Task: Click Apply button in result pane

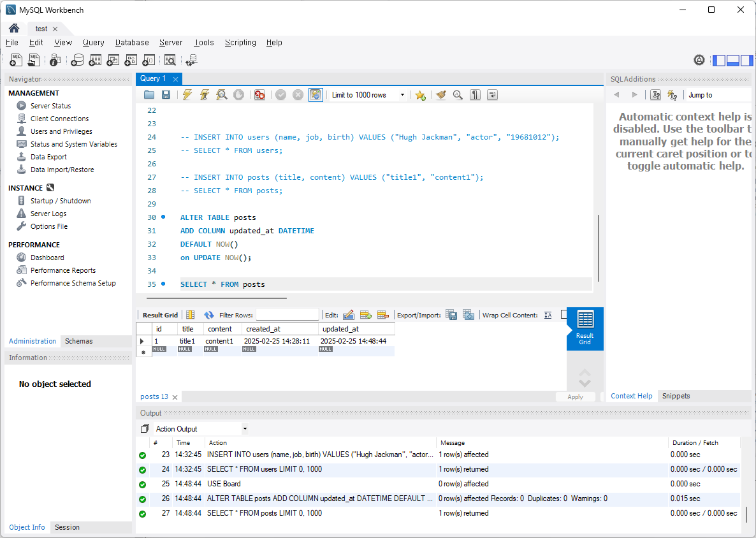Action: click(575, 396)
